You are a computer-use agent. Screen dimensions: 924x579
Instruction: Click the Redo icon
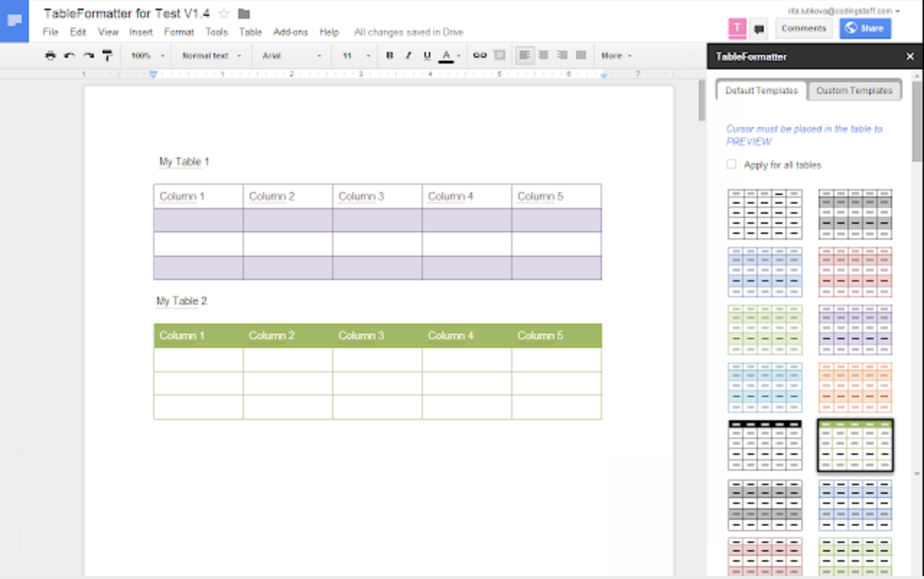87,56
